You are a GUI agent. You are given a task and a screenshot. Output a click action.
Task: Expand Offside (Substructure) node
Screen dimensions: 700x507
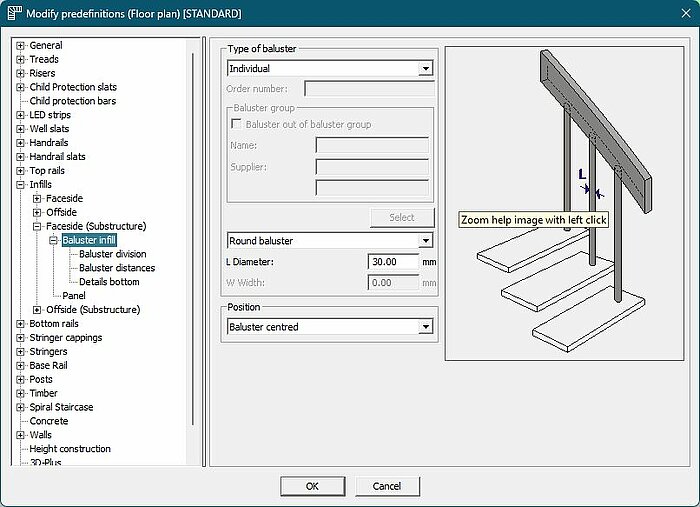[37, 310]
